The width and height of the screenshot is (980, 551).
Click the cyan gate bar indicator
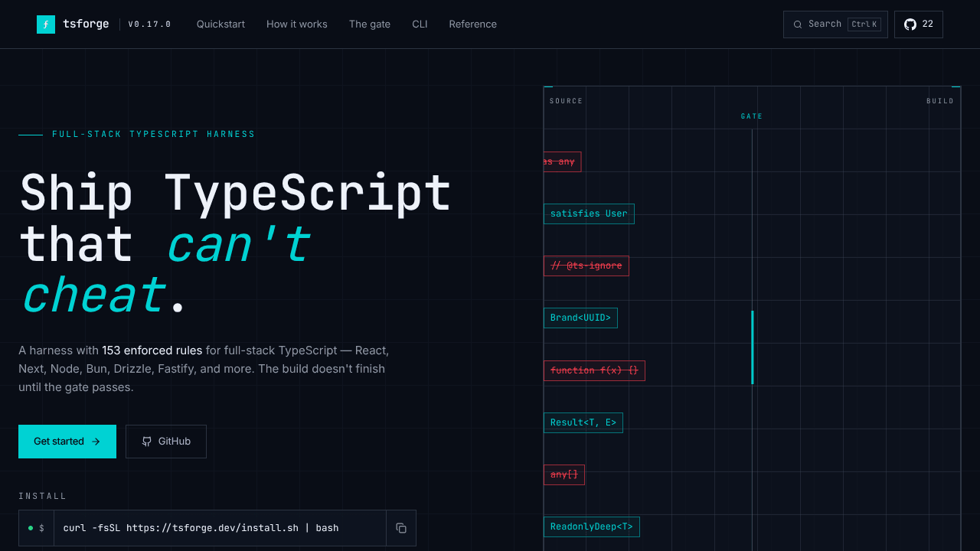click(753, 347)
